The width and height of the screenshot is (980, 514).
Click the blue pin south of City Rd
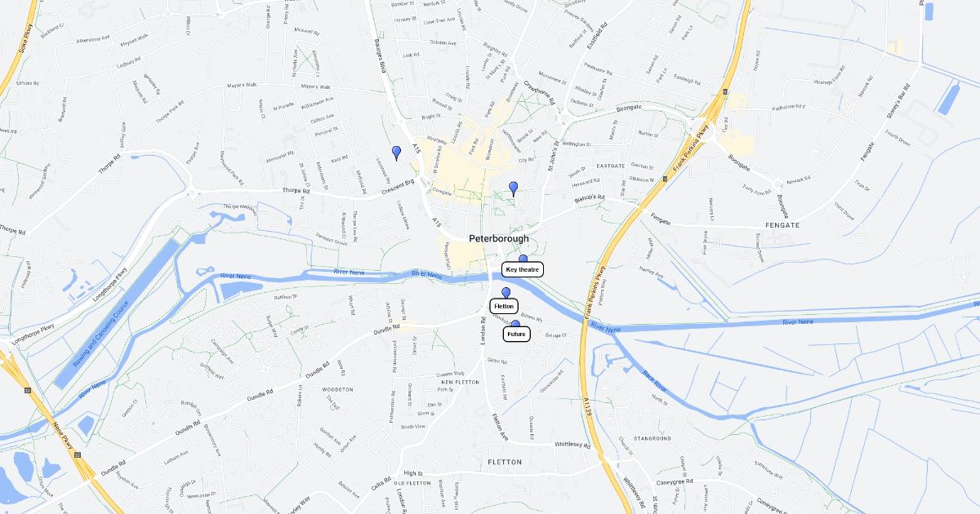[x=514, y=188]
